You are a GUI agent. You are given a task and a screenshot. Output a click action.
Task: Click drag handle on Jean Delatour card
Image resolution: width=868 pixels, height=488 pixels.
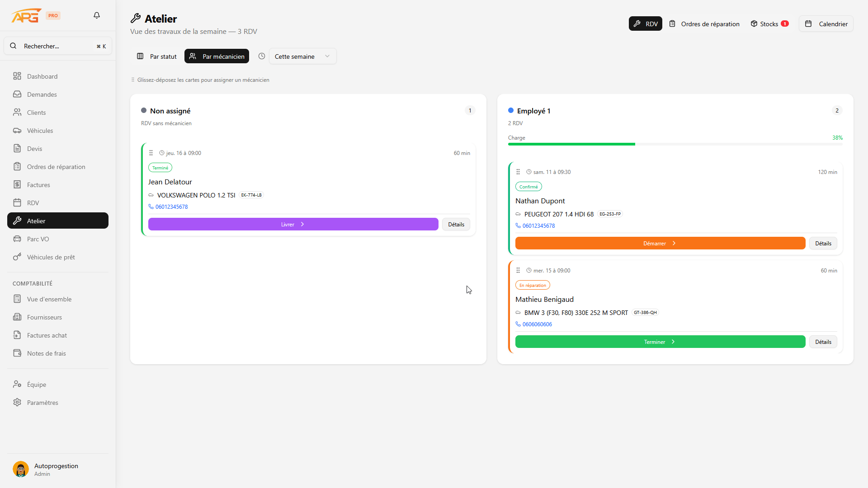[151, 153]
